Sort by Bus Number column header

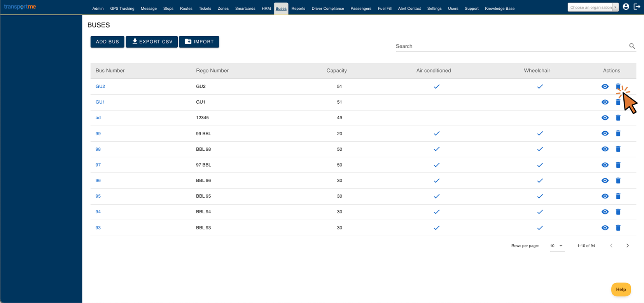pos(110,71)
